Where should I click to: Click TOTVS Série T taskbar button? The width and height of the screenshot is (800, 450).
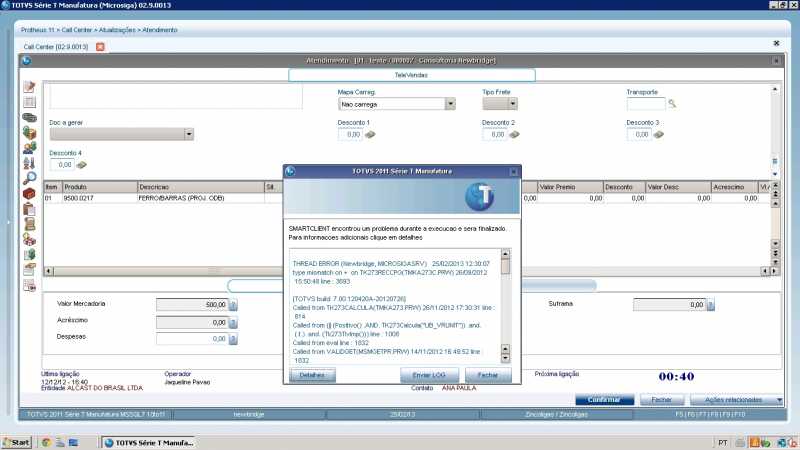[149, 442]
